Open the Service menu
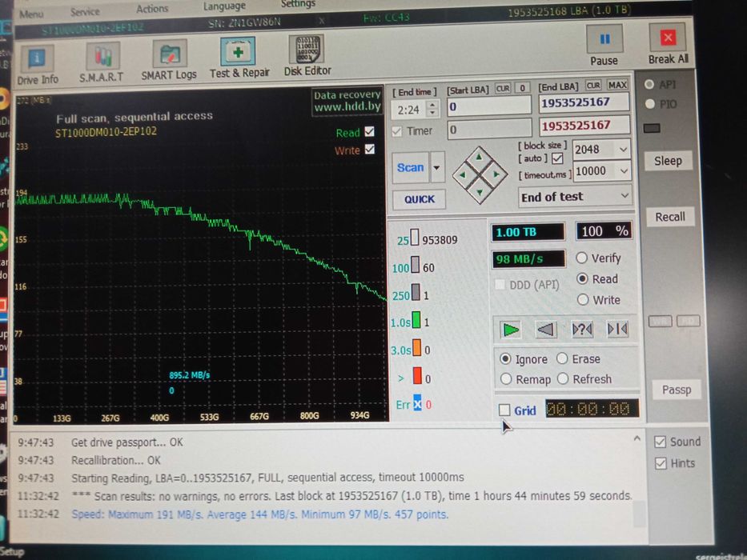 tap(85, 11)
